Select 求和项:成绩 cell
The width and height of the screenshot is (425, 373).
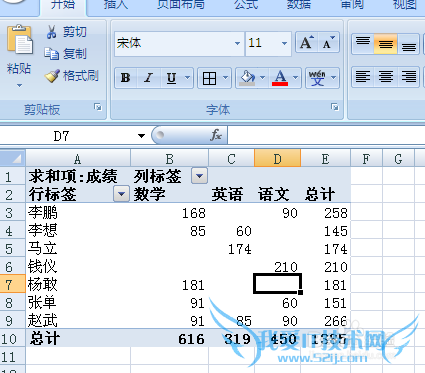click(78, 176)
